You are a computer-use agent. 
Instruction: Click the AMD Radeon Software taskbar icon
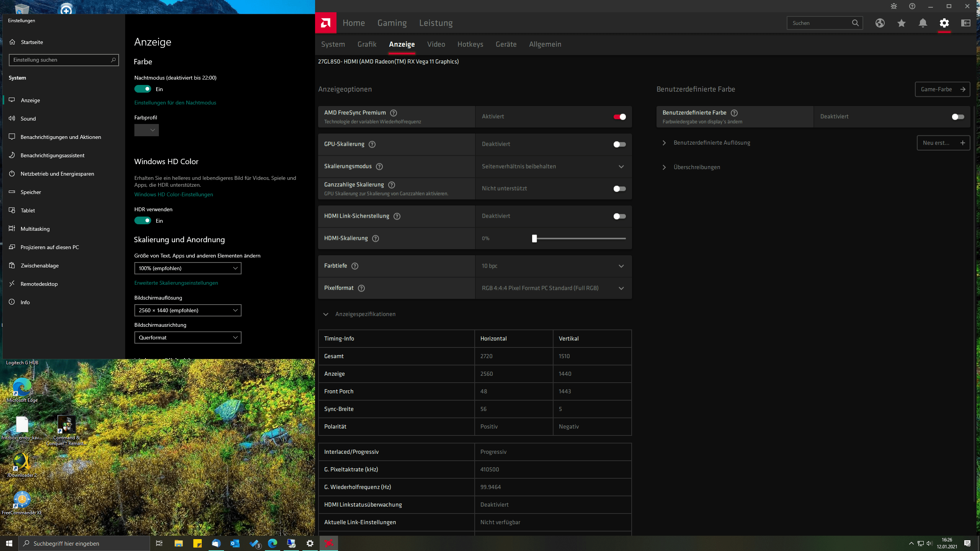click(x=329, y=543)
